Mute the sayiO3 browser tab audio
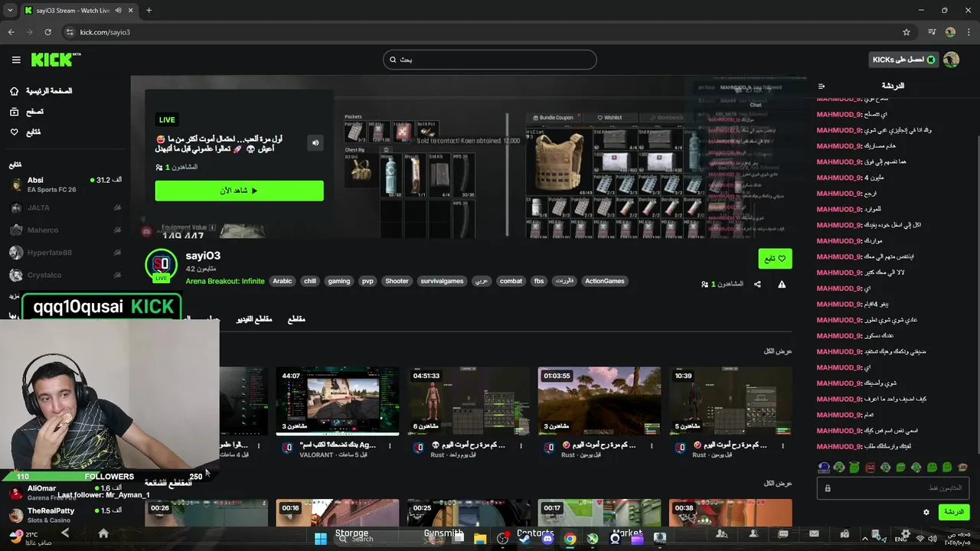 coord(118,11)
